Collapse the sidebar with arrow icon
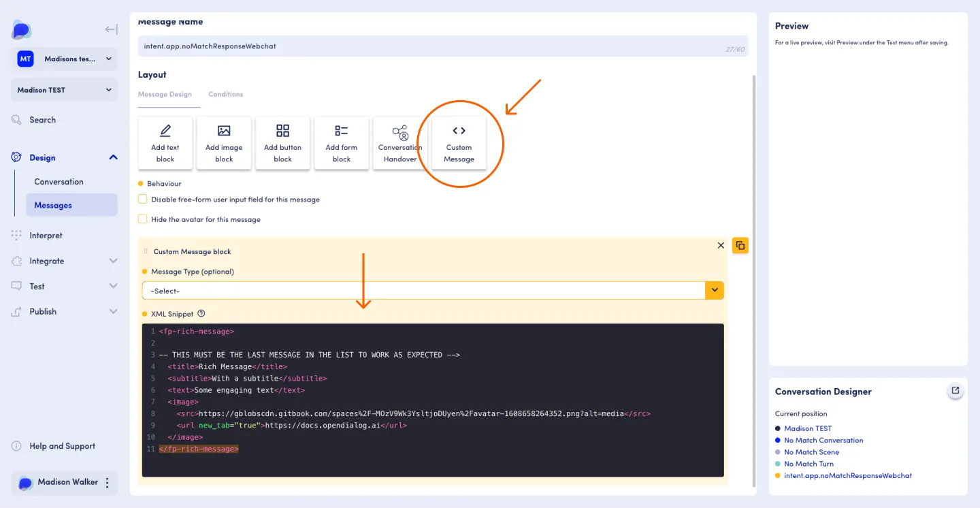The image size is (980, 508). [111, 29]
